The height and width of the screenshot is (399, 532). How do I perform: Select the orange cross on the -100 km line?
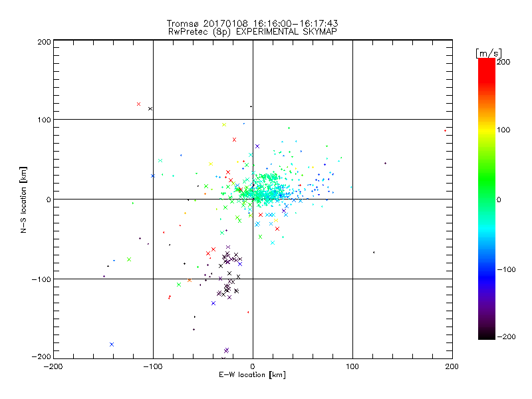(x=190, y=280)
